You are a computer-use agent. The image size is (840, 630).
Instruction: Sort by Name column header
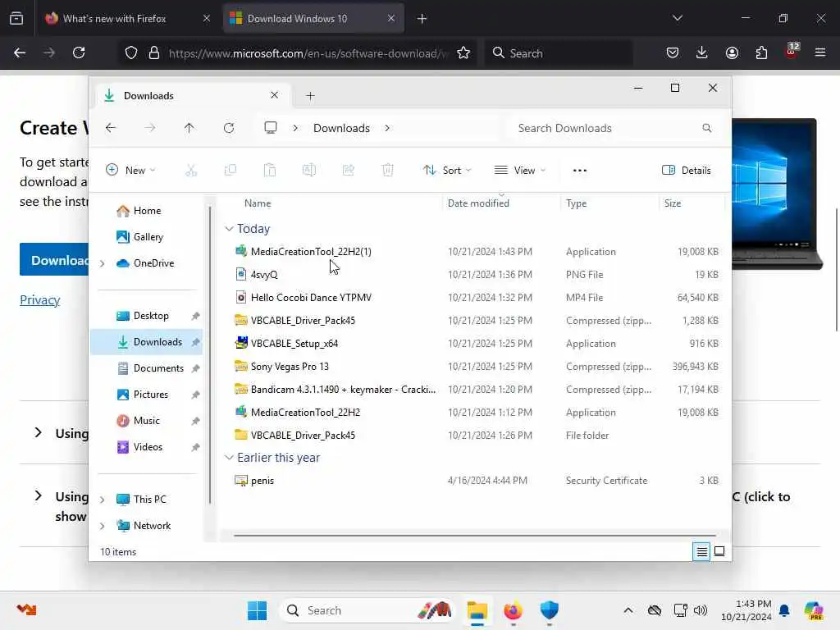258,203
